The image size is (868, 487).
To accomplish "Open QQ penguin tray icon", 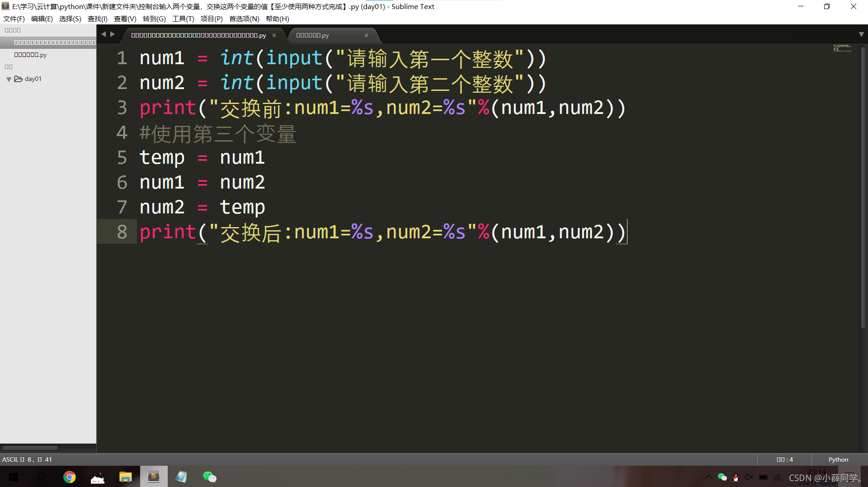I will click(x=736, y=477).
